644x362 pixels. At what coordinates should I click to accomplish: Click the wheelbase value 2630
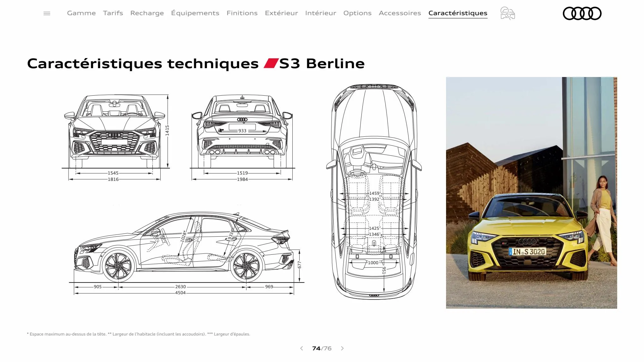click(x=181, y=287)
